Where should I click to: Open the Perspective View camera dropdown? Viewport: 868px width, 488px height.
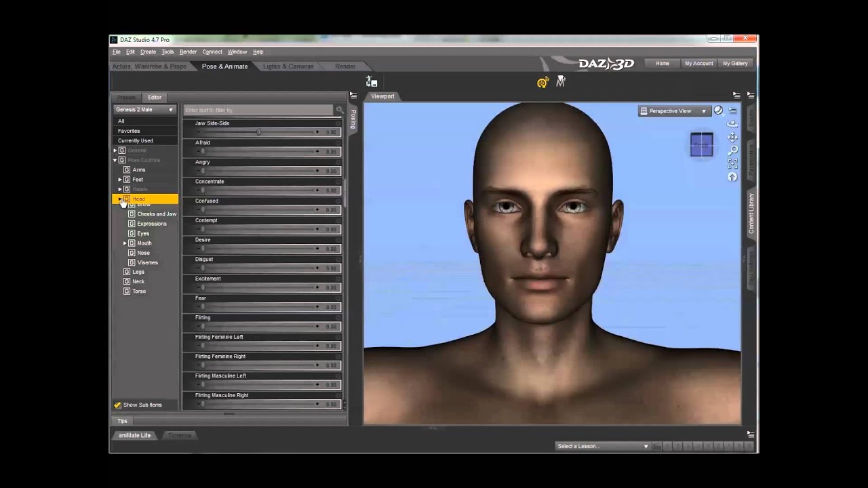click(x=674, y=111)
